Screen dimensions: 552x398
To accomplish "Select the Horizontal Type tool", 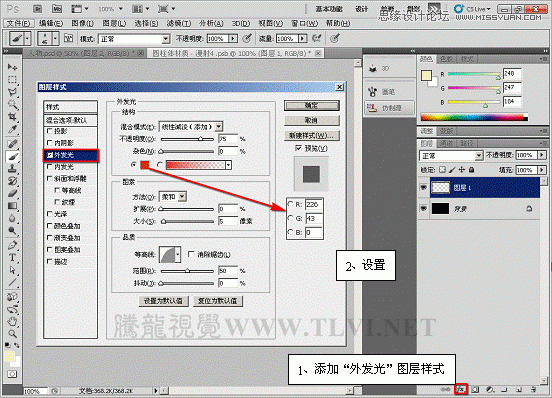I will (x=12, y=258).
